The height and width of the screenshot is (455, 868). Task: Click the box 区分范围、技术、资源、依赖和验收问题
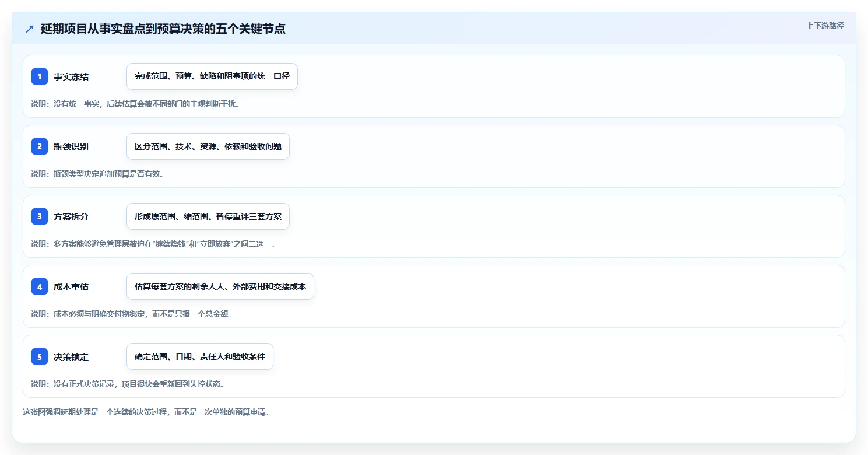(208, 146)
